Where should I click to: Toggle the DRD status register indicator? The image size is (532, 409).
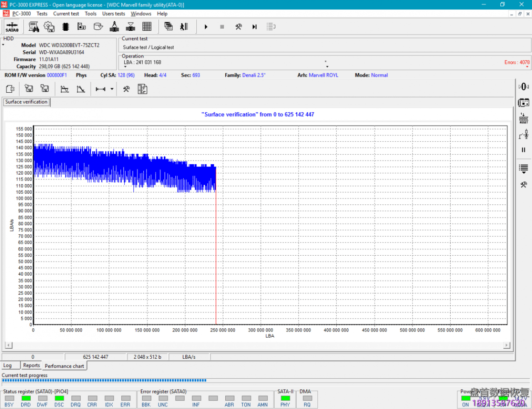26,399
